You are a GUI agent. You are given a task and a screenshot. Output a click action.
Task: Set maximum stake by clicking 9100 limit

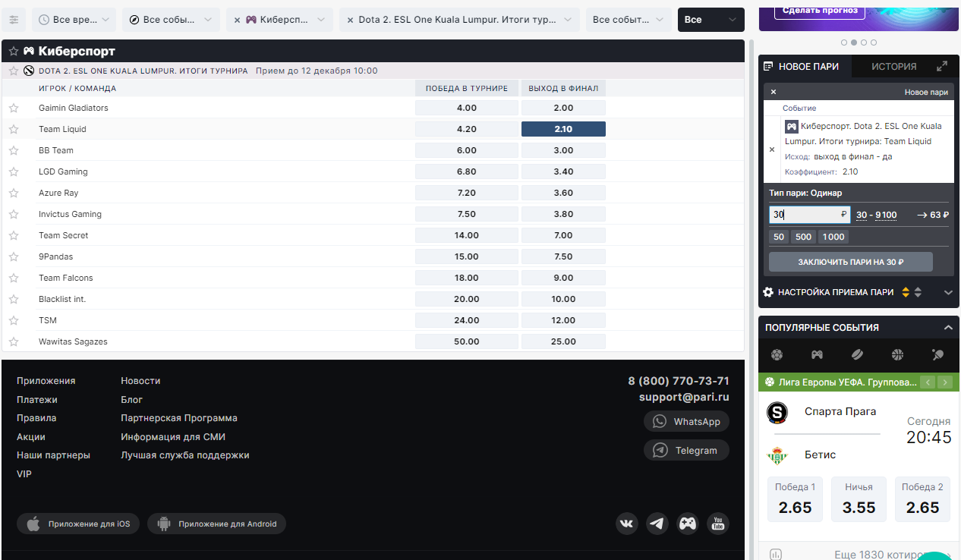[x=887, y=216]
